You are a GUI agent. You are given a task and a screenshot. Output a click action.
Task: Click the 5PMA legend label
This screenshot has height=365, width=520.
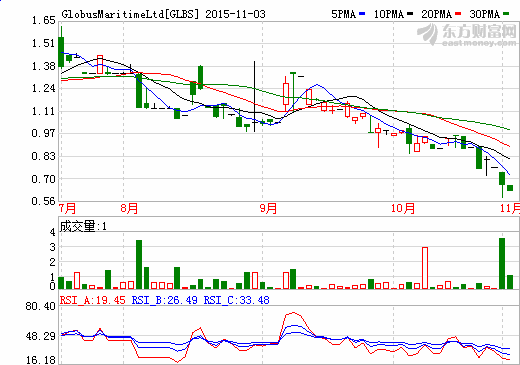pyautogui.click(x=344, y=14)
